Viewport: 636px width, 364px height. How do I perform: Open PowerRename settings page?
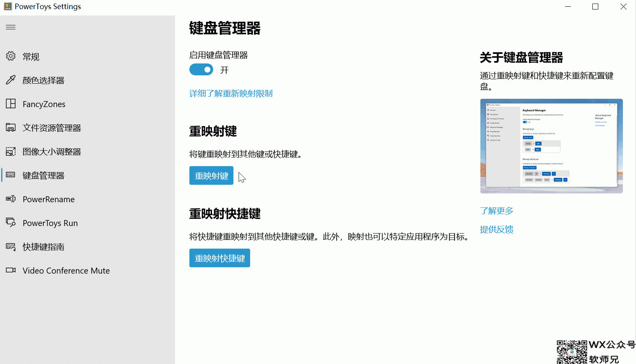coord(87,199)
